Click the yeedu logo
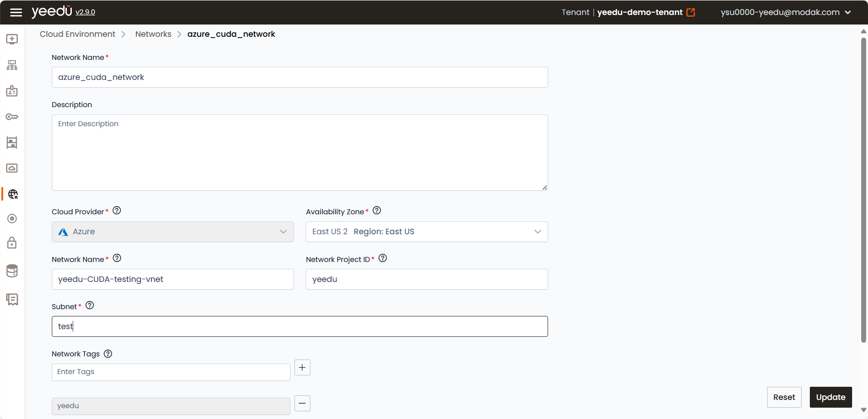 (x=52, y=11)
